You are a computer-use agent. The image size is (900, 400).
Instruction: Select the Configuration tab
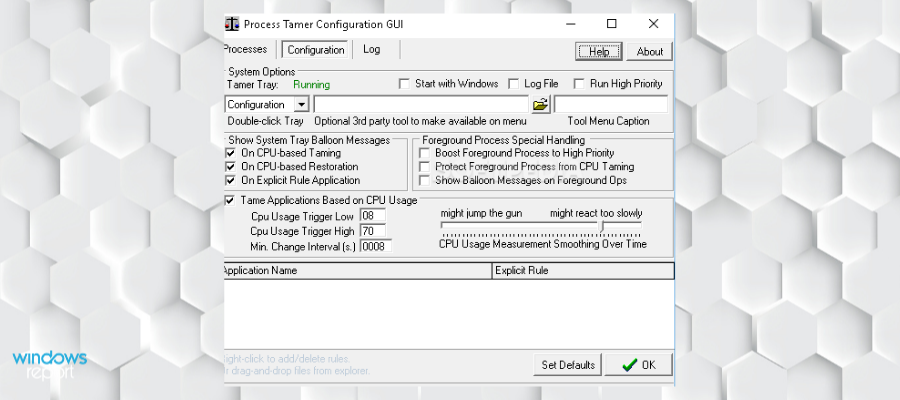316,50
